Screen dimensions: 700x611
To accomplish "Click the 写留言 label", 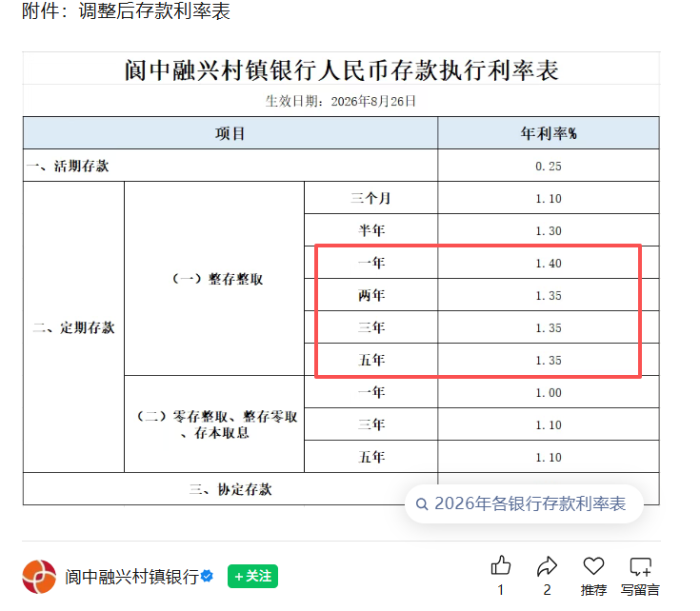I will pos(640,590).
